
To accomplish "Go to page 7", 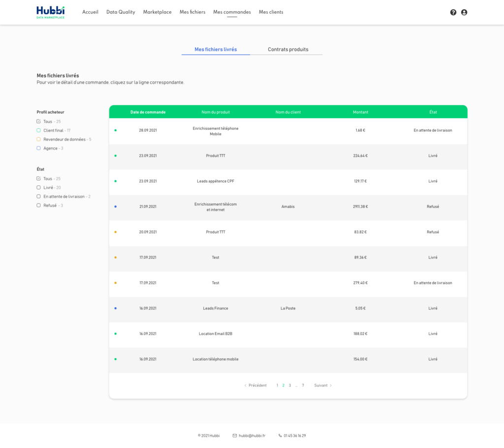I will click(303, 386).
